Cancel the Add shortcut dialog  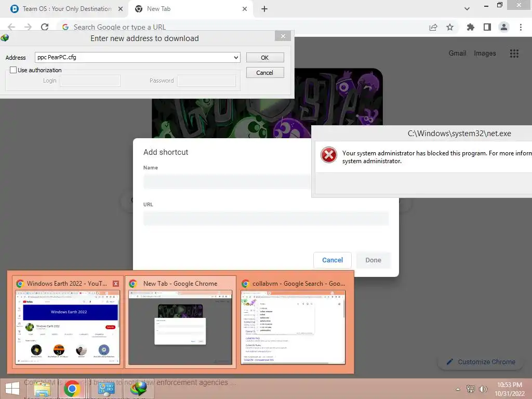332,260
